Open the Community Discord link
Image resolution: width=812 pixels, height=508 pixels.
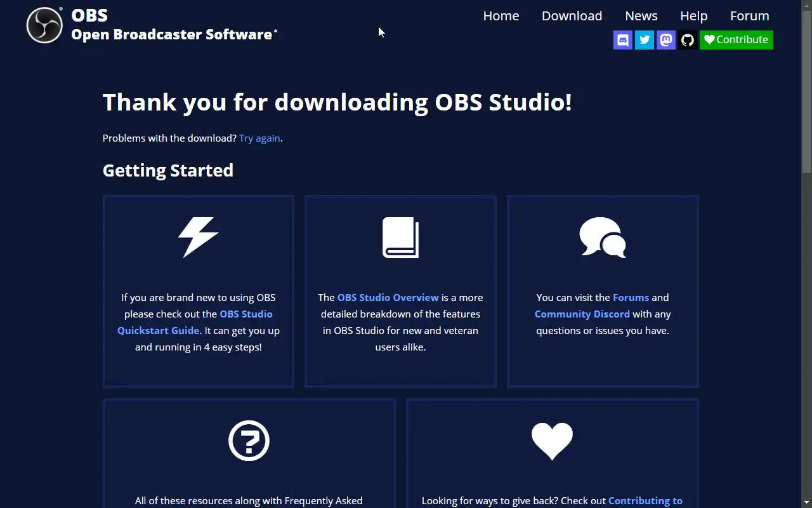pyautogui.click(x=582, y=314)
